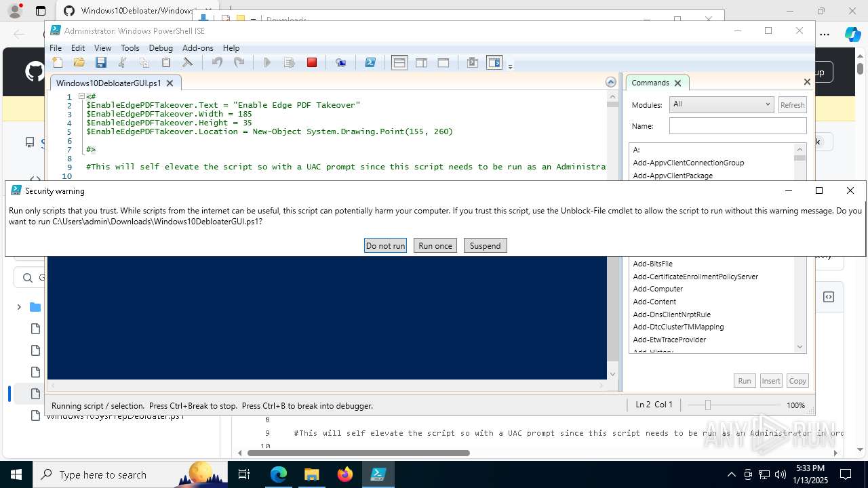
Task: Select Add-AppvClientConnectionGroup in command list
Action: point(688,163)
